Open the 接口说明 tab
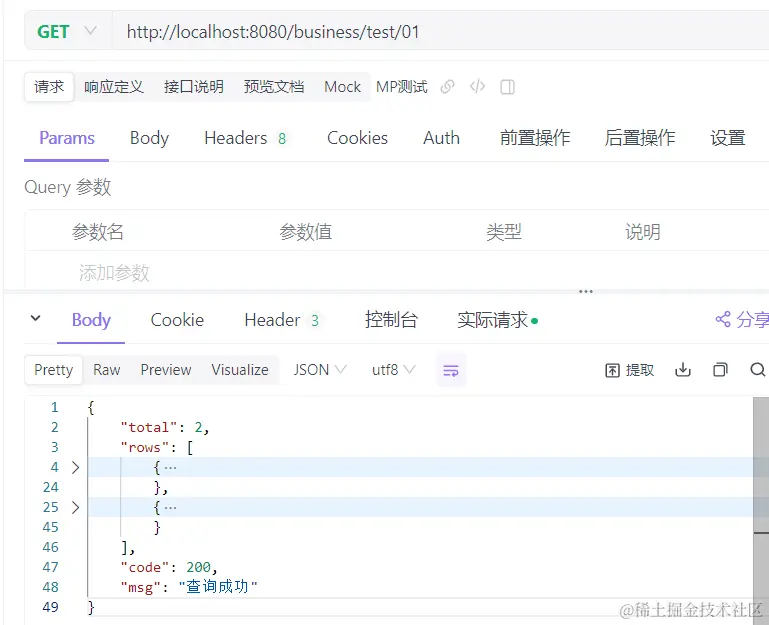 point(194,87)
